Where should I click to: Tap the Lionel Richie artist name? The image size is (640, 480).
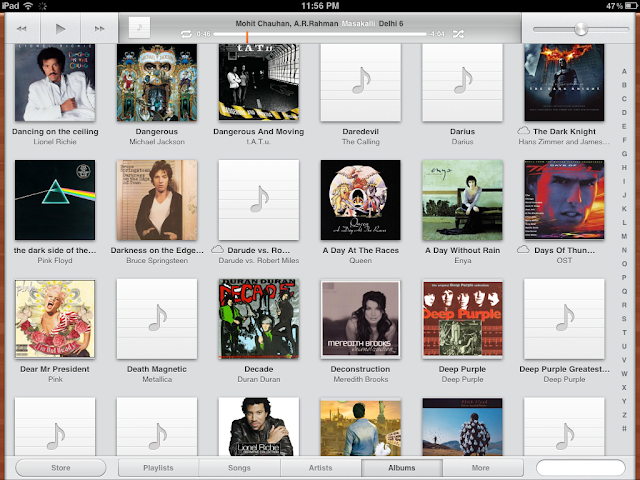coord(55,142)
